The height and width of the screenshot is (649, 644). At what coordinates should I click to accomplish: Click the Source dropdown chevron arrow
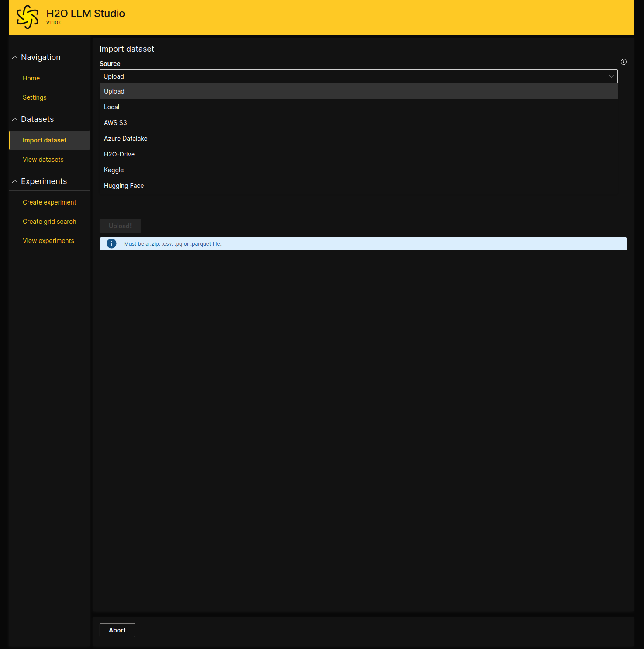point(612,76)
